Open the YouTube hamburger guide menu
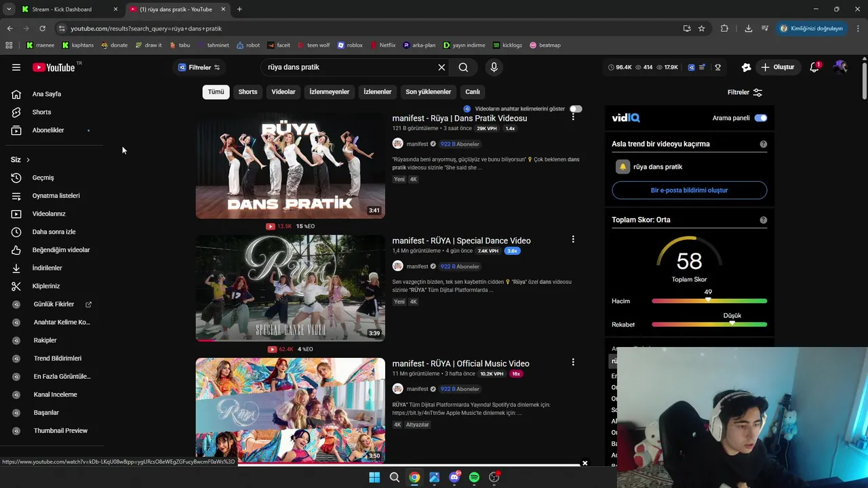This screenshot has width=868, height=488. (16, 67)
